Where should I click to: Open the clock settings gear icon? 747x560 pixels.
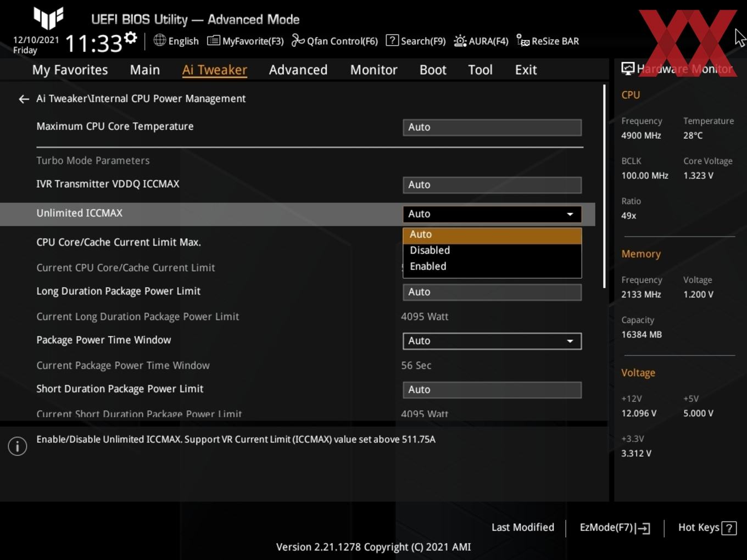[131, 38]
